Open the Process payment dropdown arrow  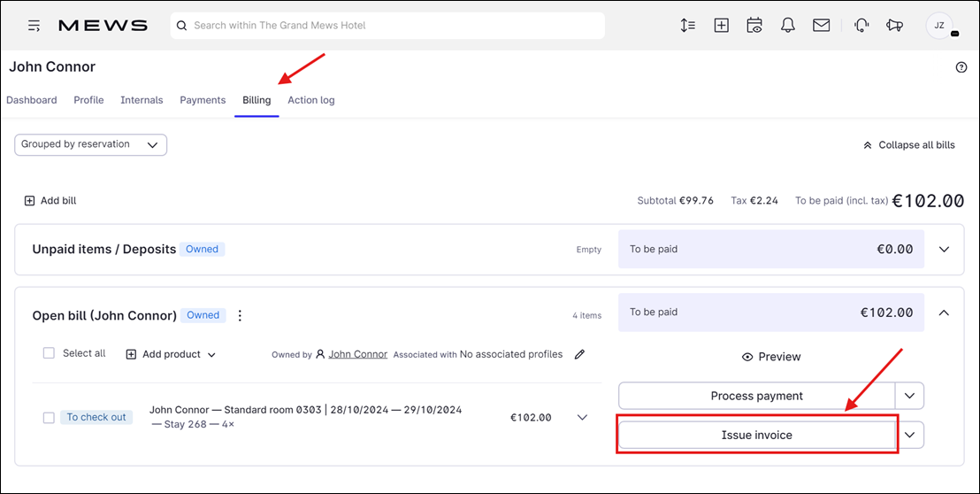pyautogui.click(x=909, y=396)
